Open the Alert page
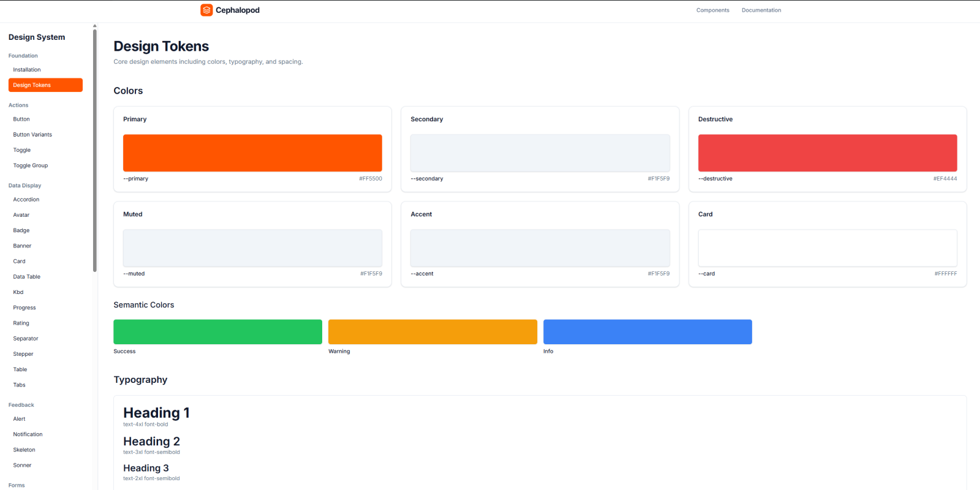The image size is (980, 490). coord(45,419)
